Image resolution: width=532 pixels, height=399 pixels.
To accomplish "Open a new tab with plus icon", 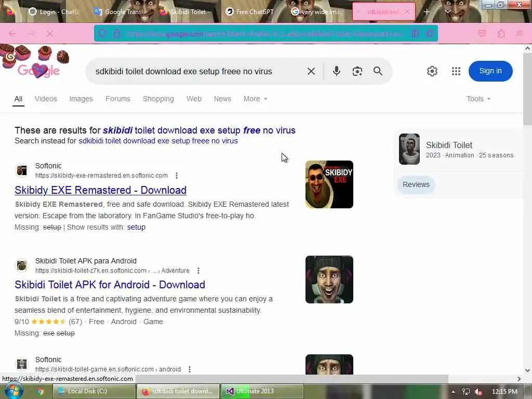I will click(427, 12).
